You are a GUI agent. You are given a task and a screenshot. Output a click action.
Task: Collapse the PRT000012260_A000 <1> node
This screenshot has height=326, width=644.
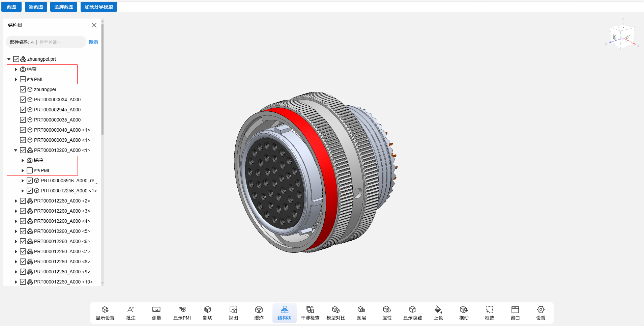coord(16,150)
